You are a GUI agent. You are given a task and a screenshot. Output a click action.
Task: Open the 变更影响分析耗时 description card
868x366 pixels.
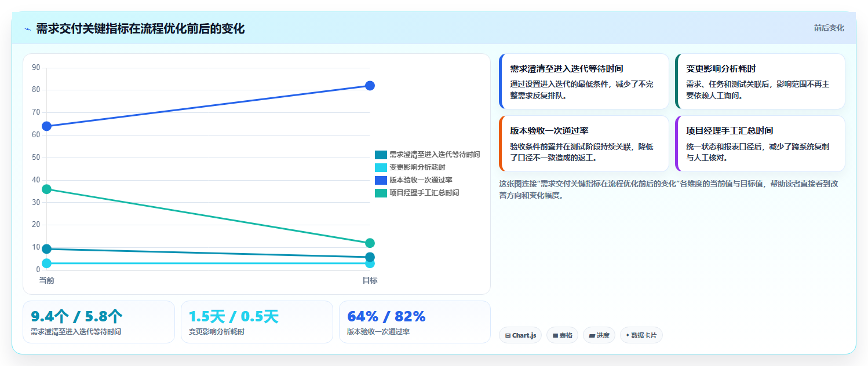tap(760, 81)
